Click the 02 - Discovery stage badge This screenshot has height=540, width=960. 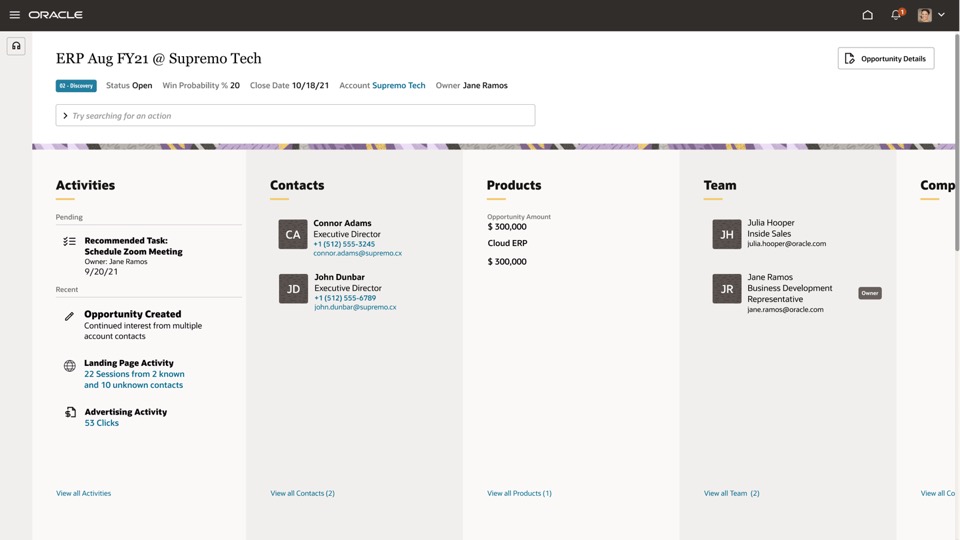pyautogui.click(x=76, y=86)
